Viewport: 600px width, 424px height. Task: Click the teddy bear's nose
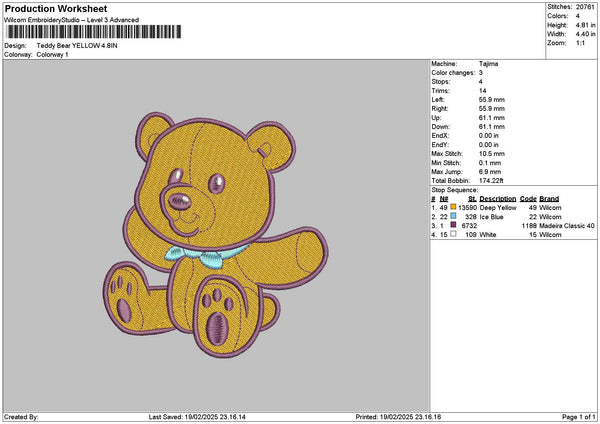182,201
